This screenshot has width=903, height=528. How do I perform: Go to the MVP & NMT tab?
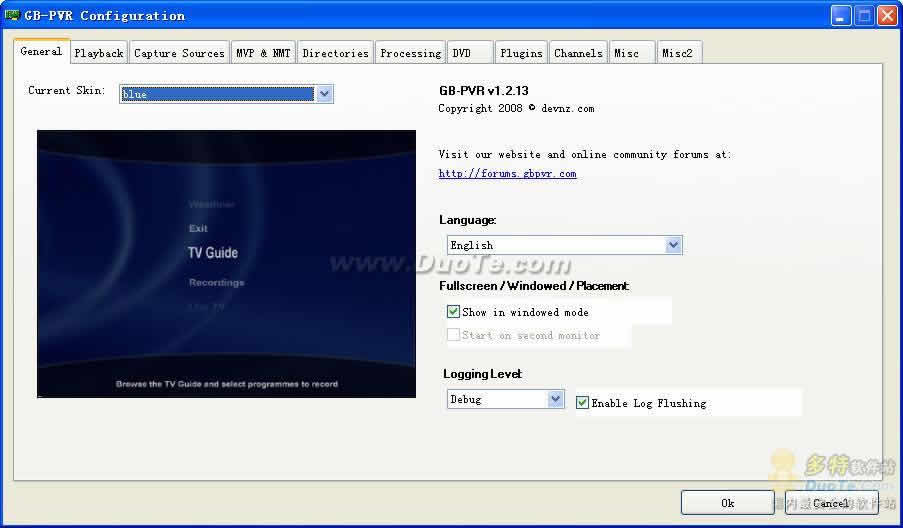pyautogui.click(x=263, y=53)
